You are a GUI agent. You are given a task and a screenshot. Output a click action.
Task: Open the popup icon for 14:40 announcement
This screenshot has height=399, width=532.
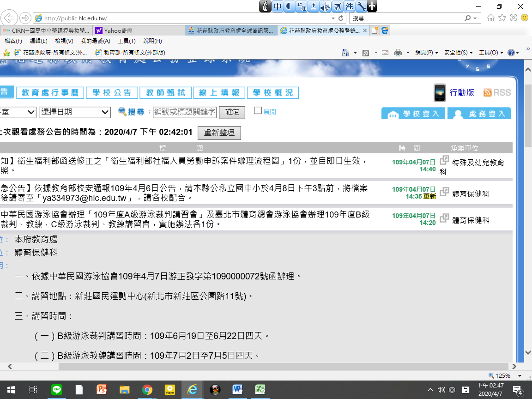[444, 160]
